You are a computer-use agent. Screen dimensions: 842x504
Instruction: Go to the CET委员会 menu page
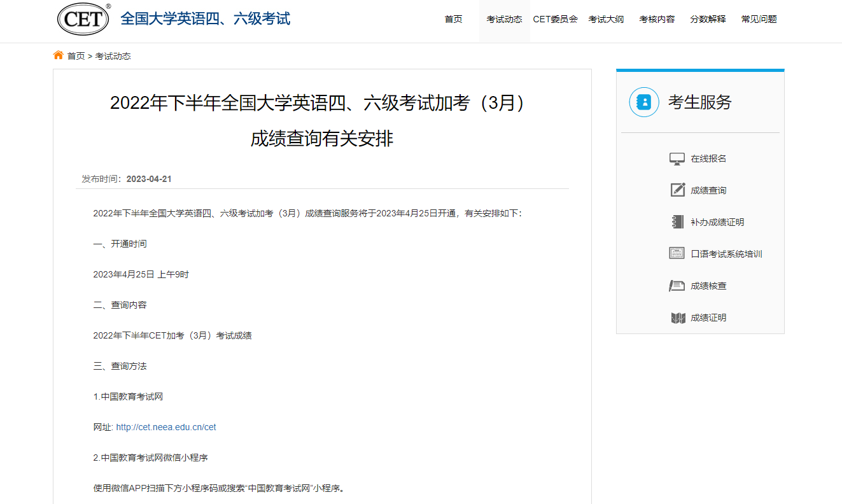[555, 19]
